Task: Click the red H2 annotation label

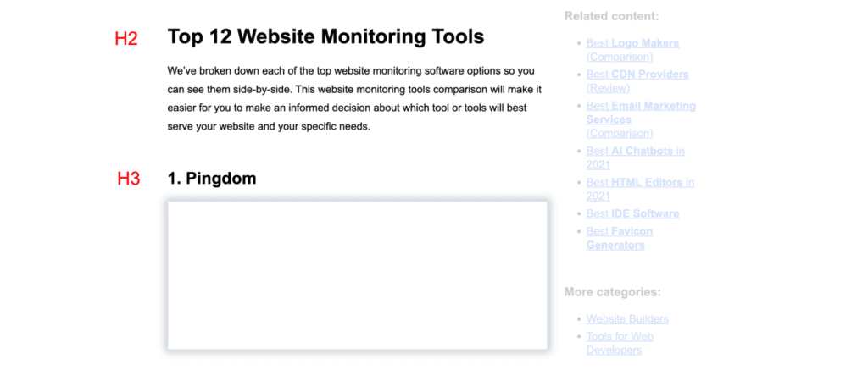Action: pyautogui.click(x=126, y=39)
